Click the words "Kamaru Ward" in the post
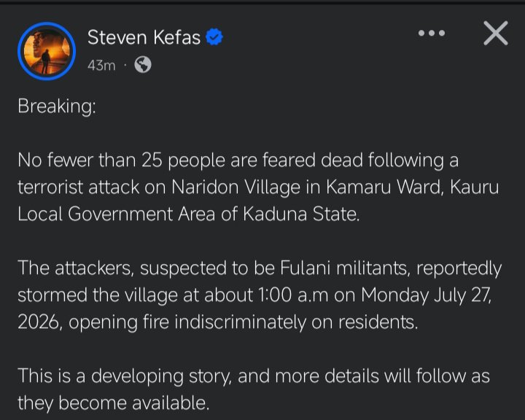The height and width of the screenshot is (420, 525). pos(385,187)
